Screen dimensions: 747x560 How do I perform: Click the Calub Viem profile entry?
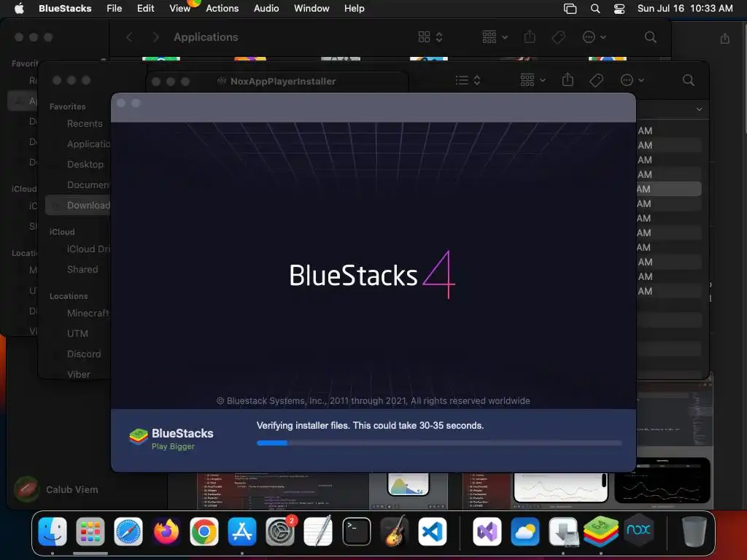56,489
